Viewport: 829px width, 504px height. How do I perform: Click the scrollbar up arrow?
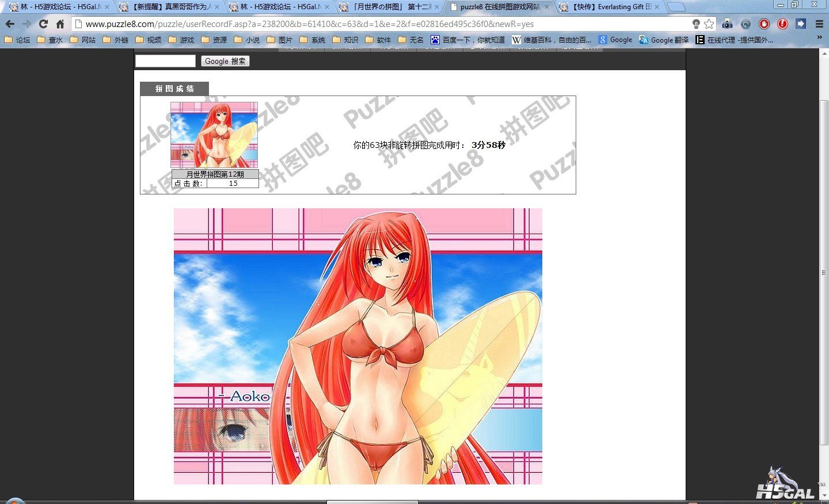824,53
